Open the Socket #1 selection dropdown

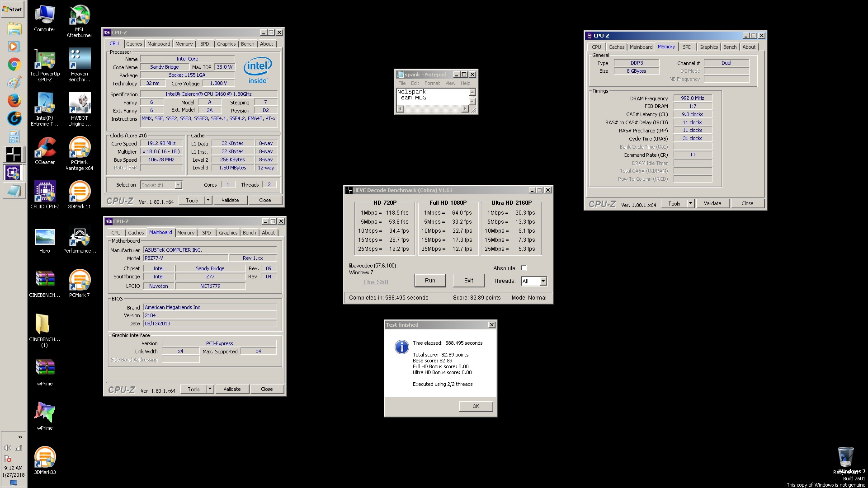click(x=178, y=185)
